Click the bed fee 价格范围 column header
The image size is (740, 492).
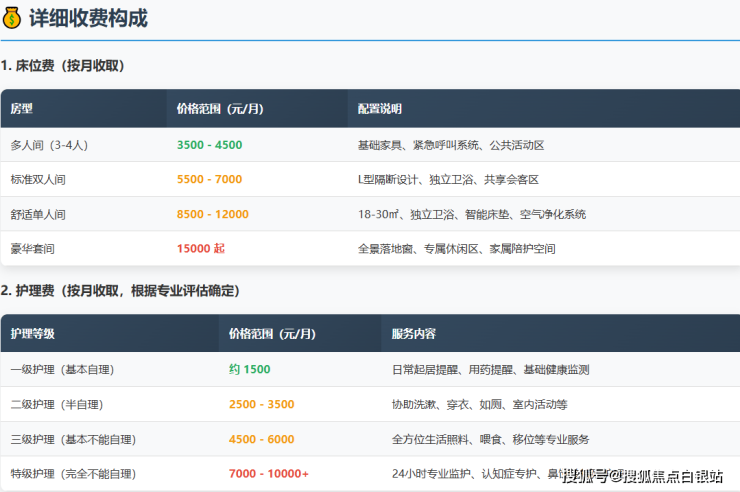click(x=220, y=109)
